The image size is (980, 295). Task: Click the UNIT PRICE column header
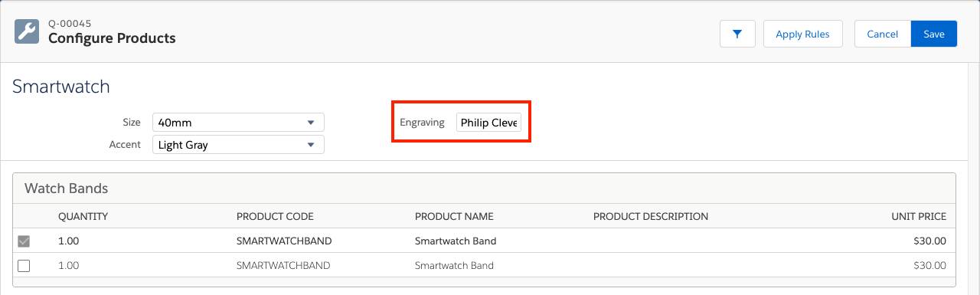point(919,216)
